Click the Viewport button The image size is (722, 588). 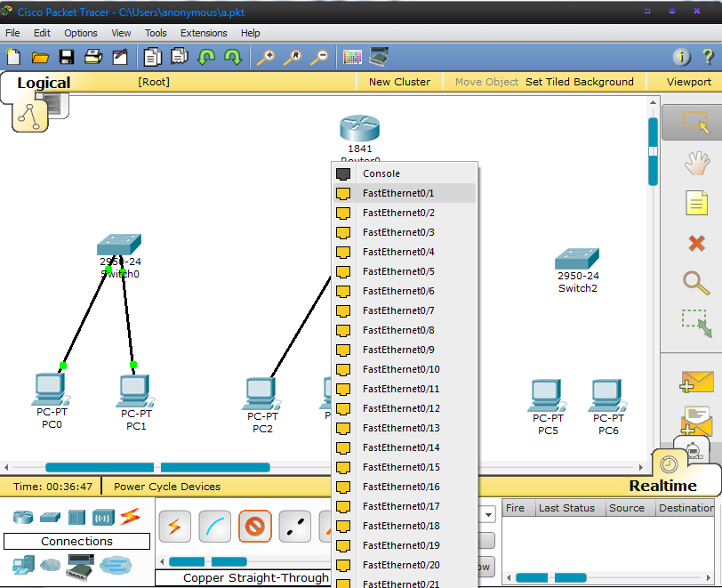[688, 82]
